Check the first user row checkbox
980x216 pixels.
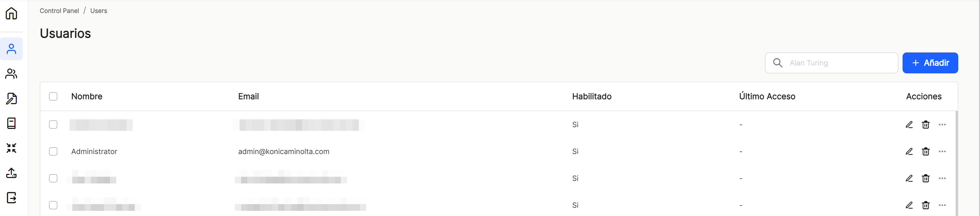click(x=53, y=125)
